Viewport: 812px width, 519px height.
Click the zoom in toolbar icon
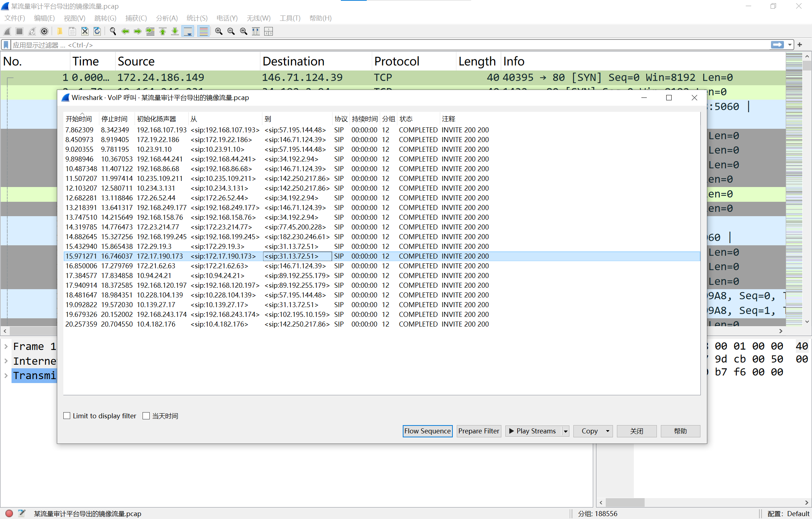coord(218,32)
